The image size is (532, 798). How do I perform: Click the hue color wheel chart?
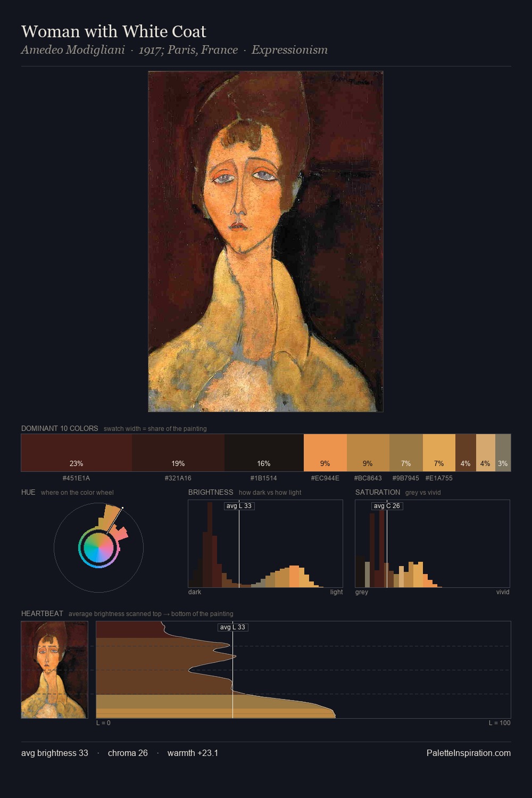pyautogui.click(x=98, y=547)
